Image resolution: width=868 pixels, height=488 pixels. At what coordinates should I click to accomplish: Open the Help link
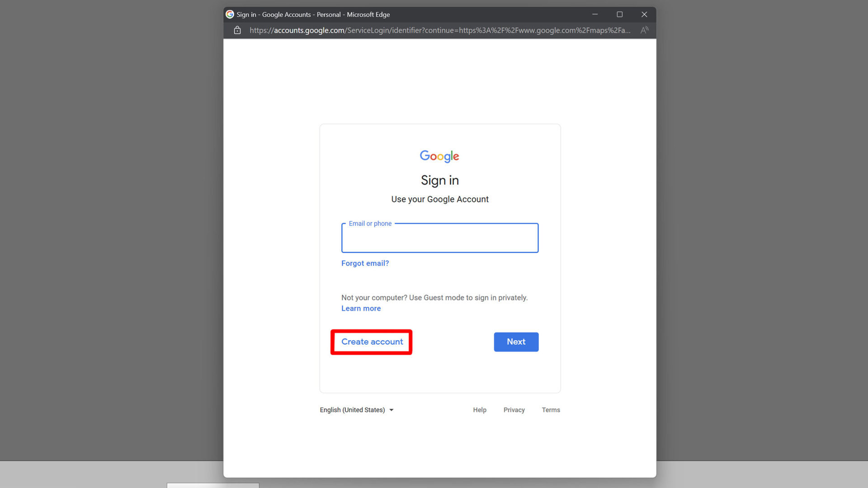click(x=480, y=410)
